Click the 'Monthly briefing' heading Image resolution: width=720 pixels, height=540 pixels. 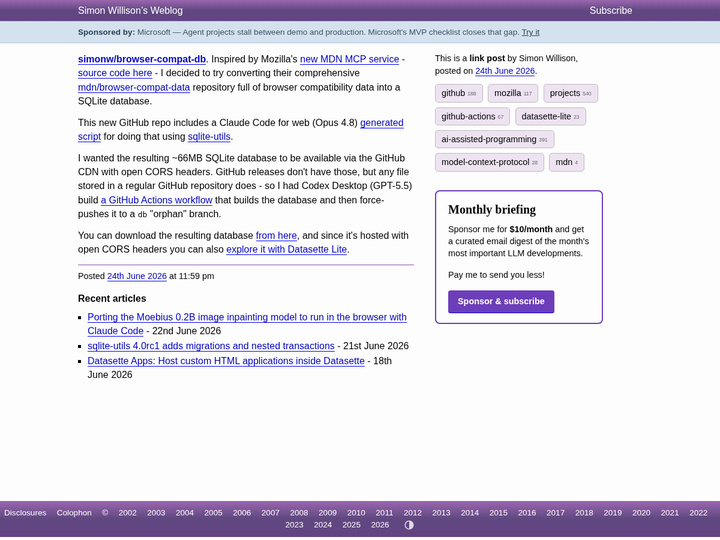tap(492, 209)
